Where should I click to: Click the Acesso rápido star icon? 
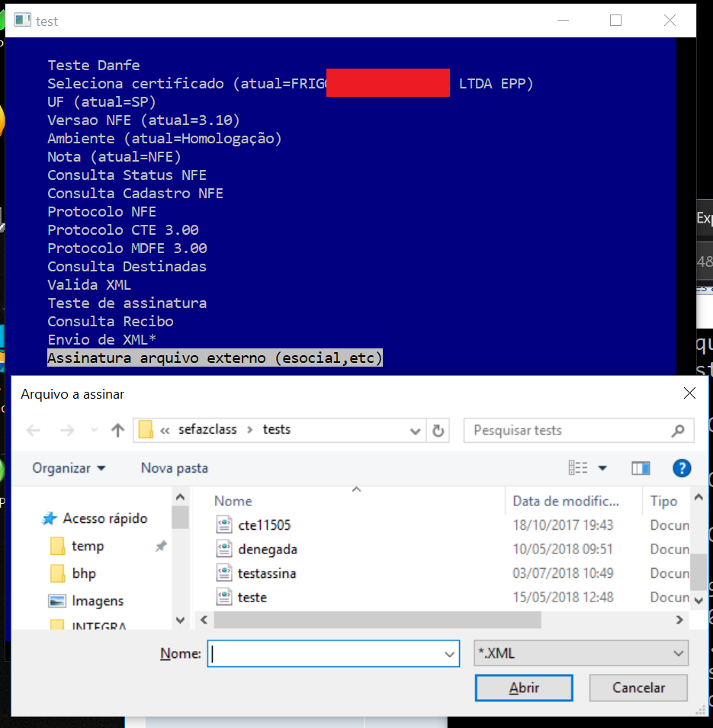coord(50,518)
